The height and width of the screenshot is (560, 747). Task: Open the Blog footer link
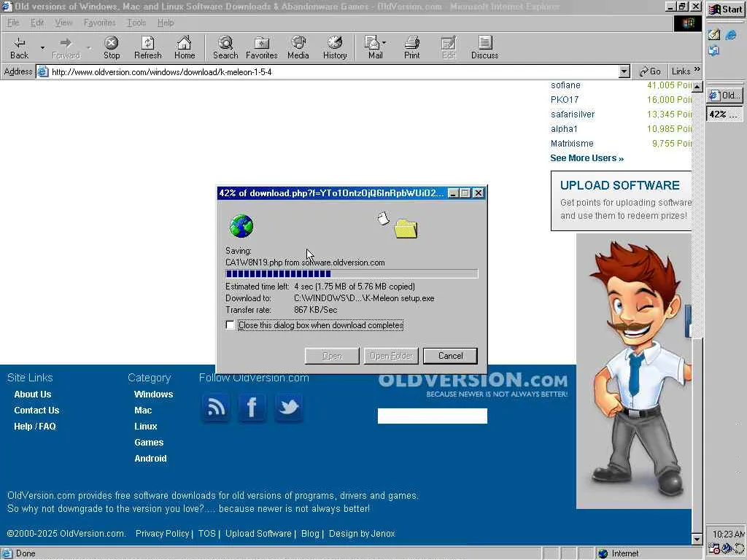click(x=310, y=533)
